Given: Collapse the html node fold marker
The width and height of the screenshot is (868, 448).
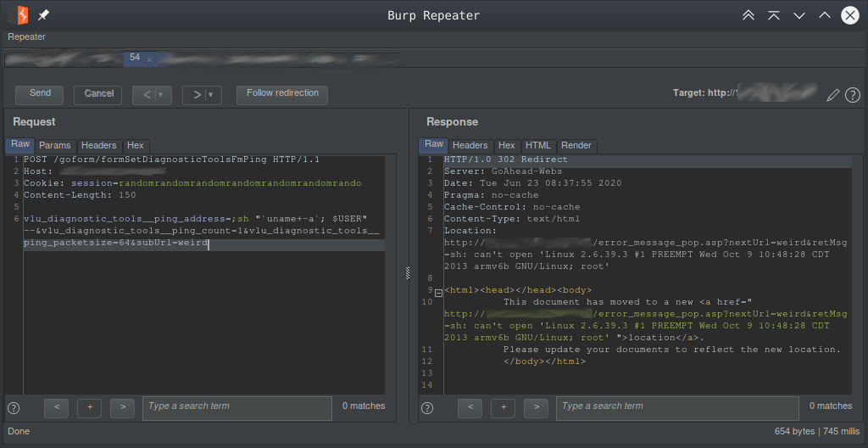Looking at the screenshot, I should point(438,291).
